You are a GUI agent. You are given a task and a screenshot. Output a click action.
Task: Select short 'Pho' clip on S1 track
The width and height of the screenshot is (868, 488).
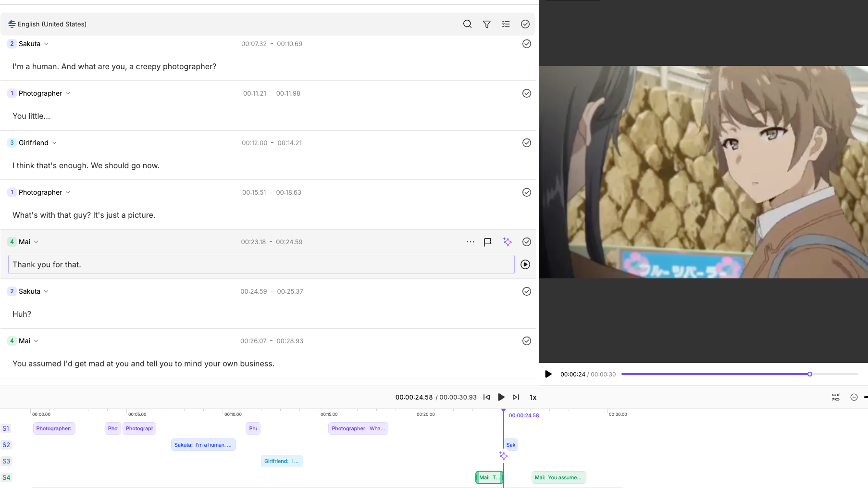(x=113, y=428)
